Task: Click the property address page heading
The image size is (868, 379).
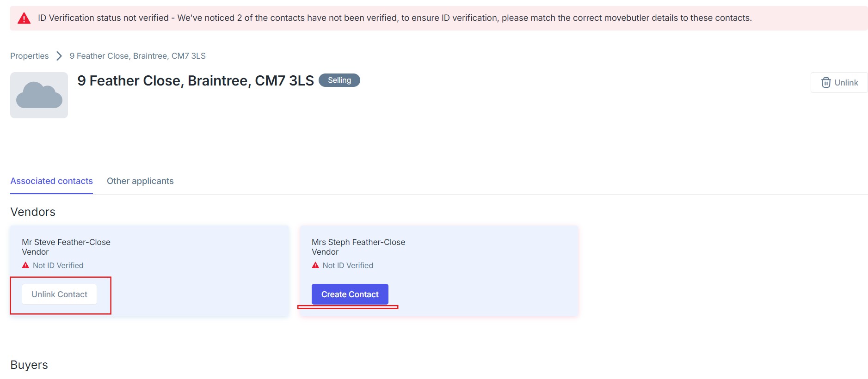Action: [196, 81]
